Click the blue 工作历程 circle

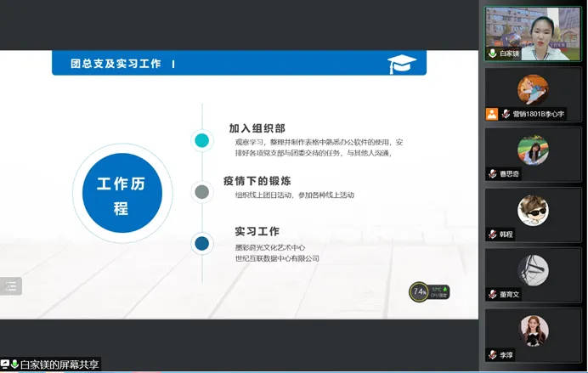coord(122,193)
